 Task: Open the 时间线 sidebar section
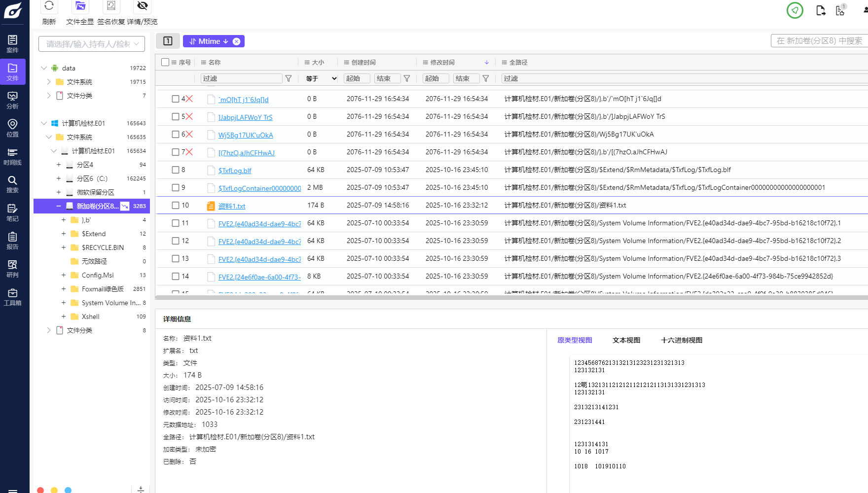(x=12, y=156)
